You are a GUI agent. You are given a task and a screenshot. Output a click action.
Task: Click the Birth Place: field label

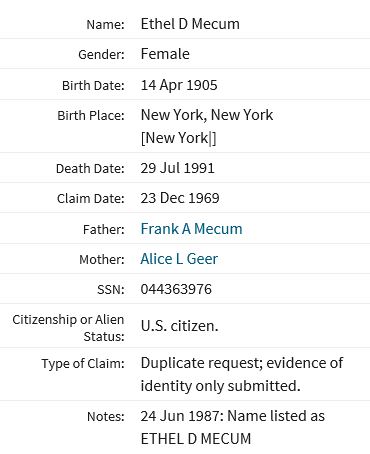coord(91,116)
